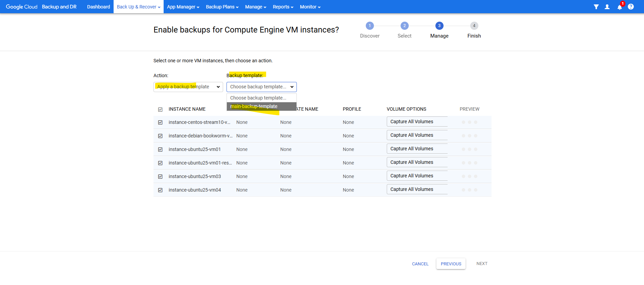The width and height of the screenshot is (644, 285).
Task: Open the Dashboard page
Action: [x=98, y=7]
